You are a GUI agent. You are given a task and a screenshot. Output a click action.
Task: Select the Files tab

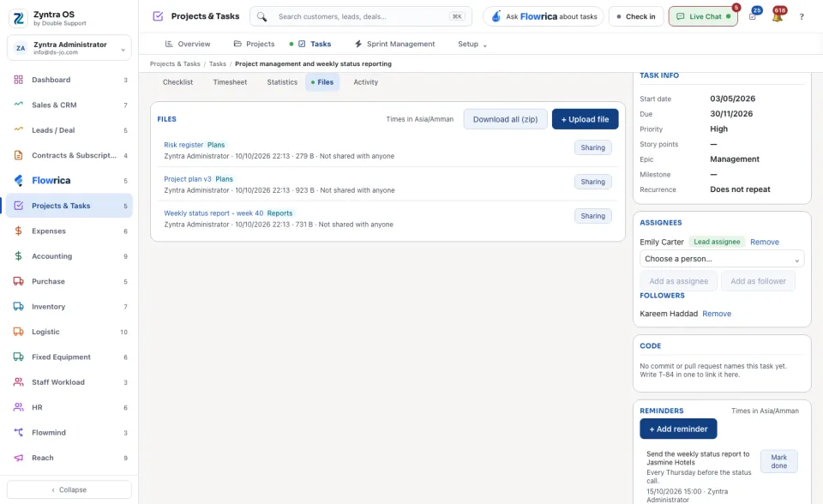coord(322,82)
